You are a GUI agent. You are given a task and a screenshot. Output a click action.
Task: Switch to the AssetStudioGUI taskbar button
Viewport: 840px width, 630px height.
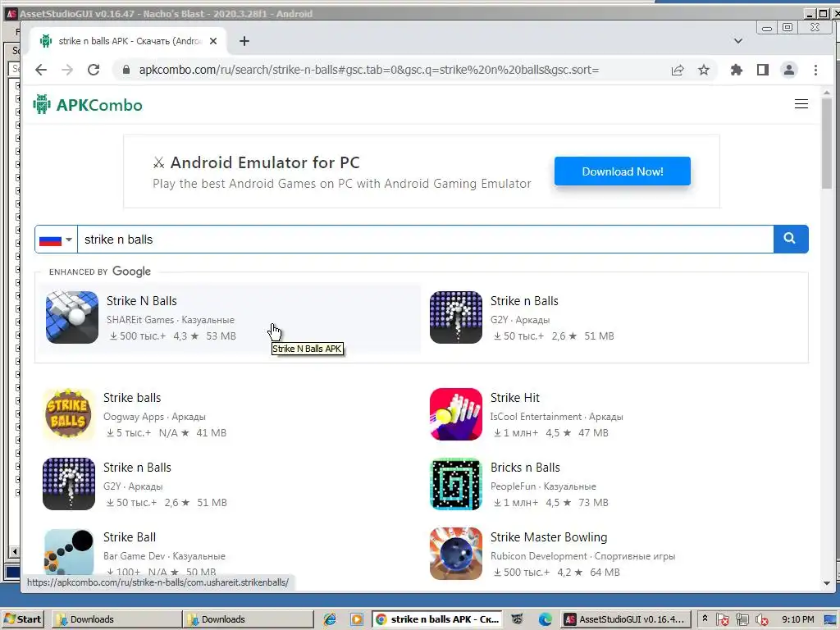coord(625,619)
